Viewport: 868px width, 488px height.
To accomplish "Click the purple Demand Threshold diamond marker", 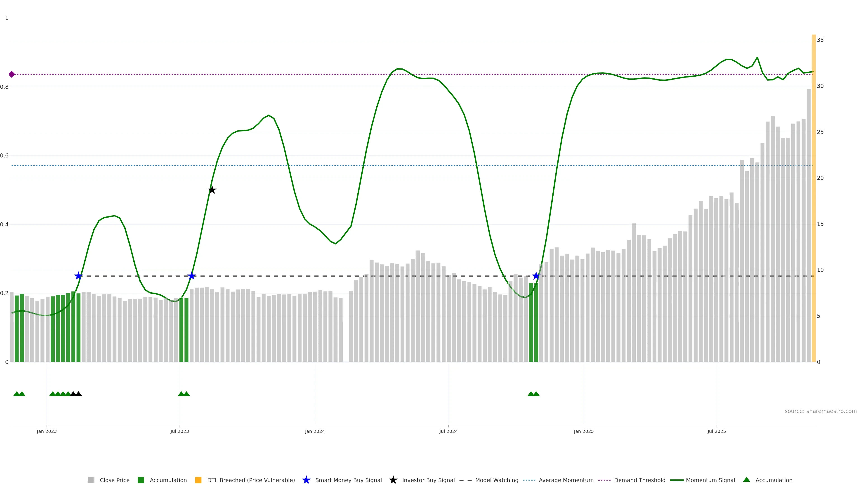I will click(12, 74).
